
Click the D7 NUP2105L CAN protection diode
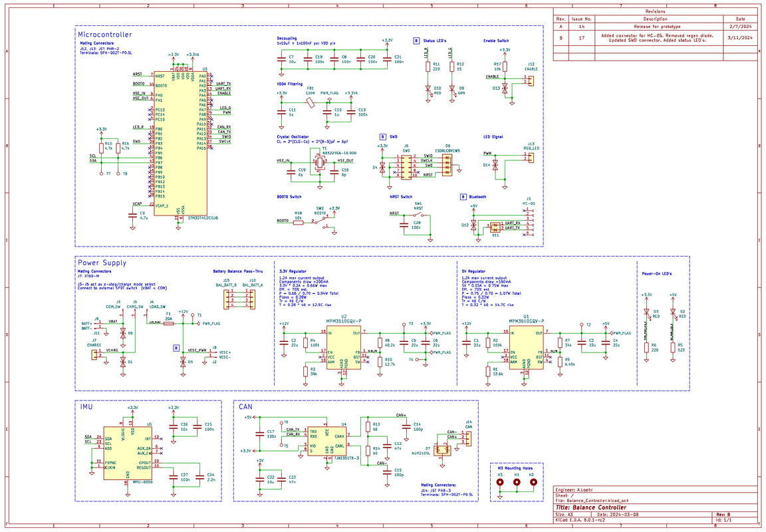click(x=442, y=450)
